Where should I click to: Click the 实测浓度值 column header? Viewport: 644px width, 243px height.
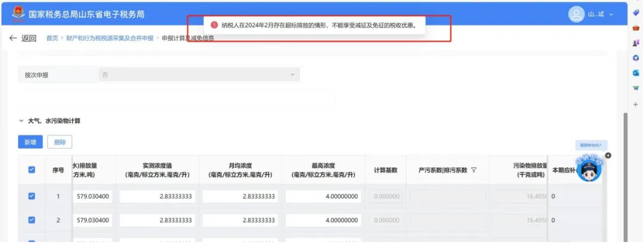pyautogui.click(x=157, y=170)
